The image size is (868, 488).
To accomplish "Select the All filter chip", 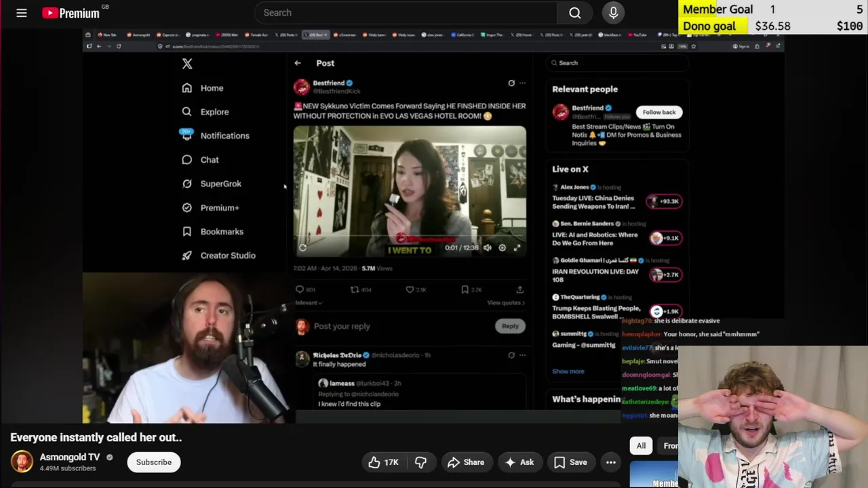I will (641, 445).
